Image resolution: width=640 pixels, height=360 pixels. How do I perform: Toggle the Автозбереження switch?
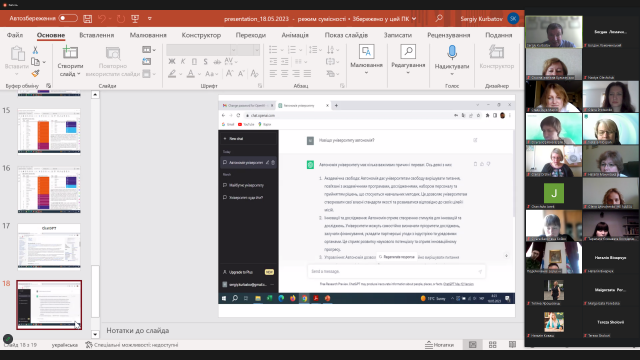coord(68,18)
